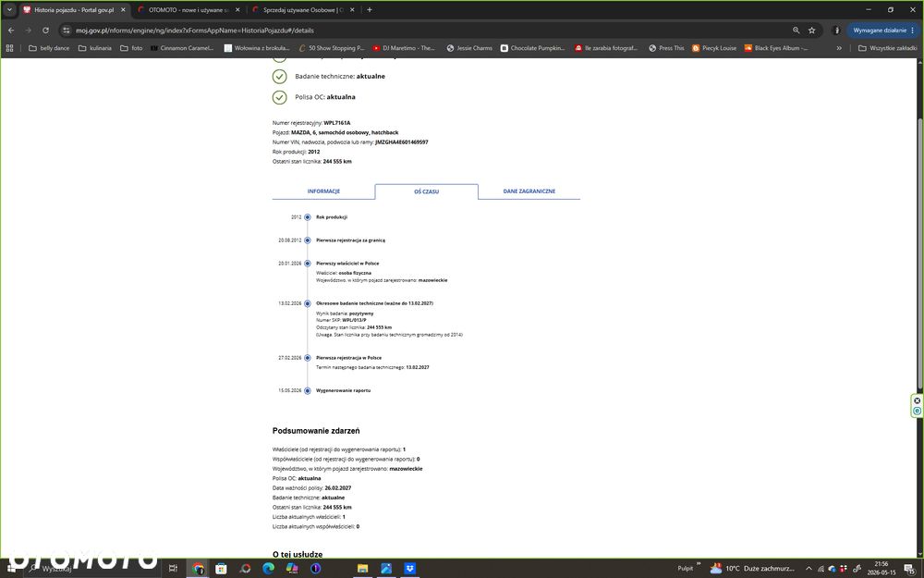Click the Pierwsza rejestracja w Polsce marker
924x578 pixels.
click(307, 357)
